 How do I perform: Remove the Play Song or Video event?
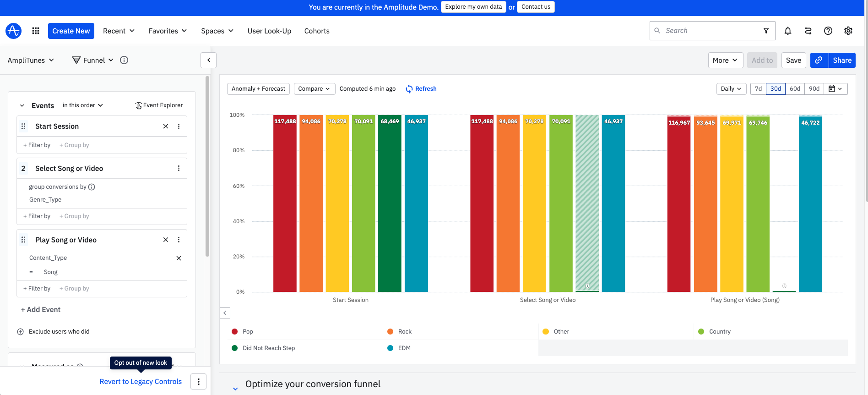pyautogui.click(x=166, y=240)
